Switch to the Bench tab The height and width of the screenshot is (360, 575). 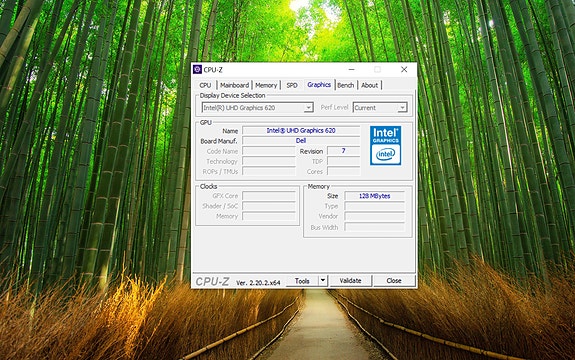pos(345,85)
